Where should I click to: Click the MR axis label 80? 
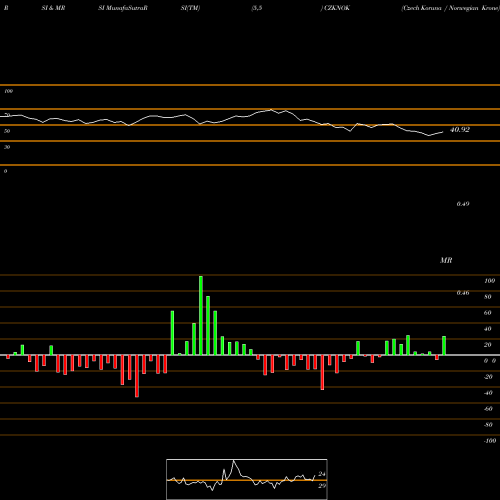488,297
